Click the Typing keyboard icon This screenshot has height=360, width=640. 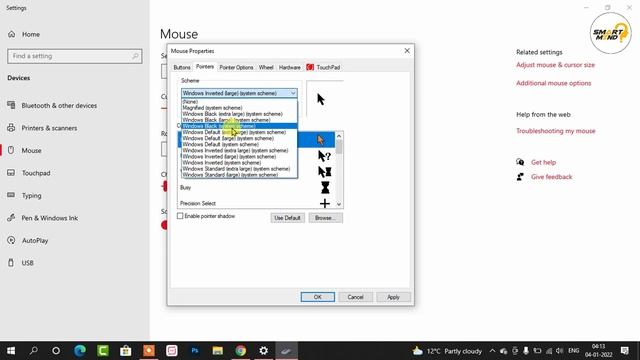(11, 196)
